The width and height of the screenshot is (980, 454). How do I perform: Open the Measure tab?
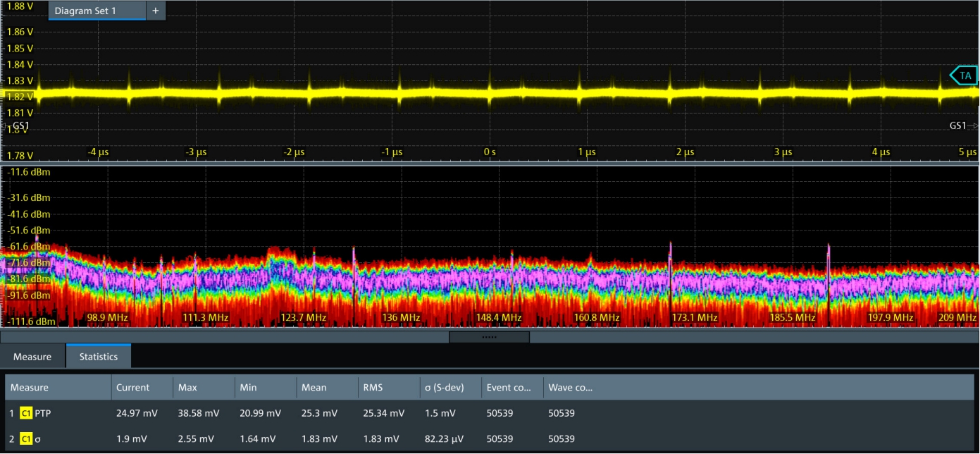click(32, 357)
